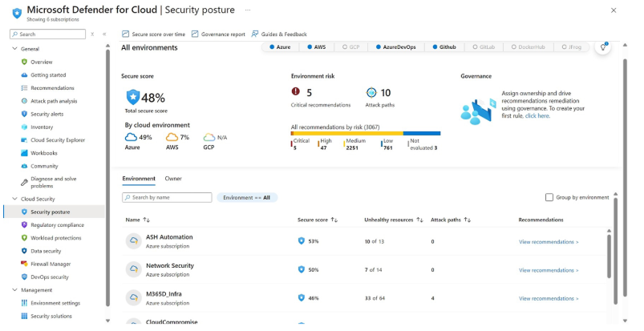Open Attack path analysis icon
This screenshot has width=644, height=331.
click(x=24, y=101)
